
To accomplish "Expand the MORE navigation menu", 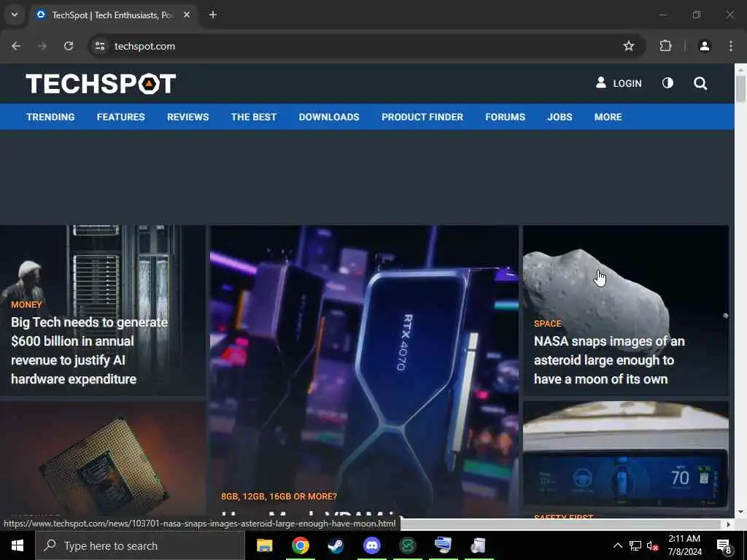I will coord(608,117).
